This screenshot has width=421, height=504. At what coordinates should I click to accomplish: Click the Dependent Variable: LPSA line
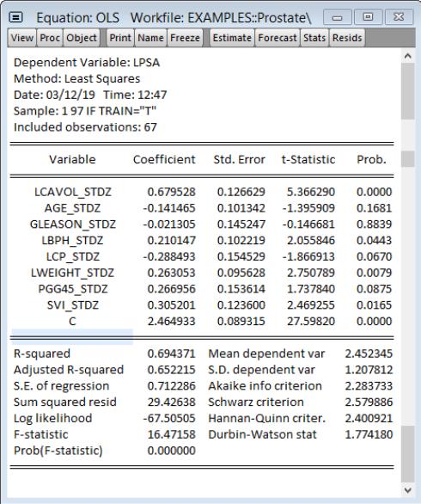(x=87, y=63)
